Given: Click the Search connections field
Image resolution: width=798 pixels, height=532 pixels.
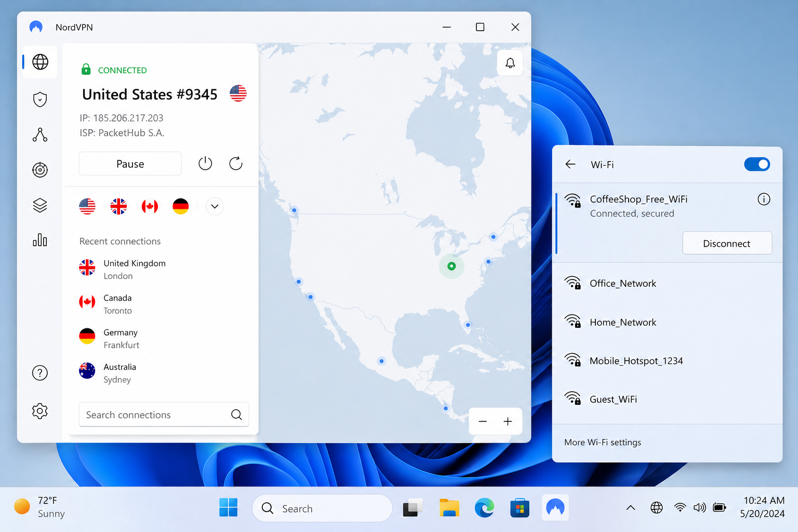Looking at the screenshot, I should (x=156, y=415).
